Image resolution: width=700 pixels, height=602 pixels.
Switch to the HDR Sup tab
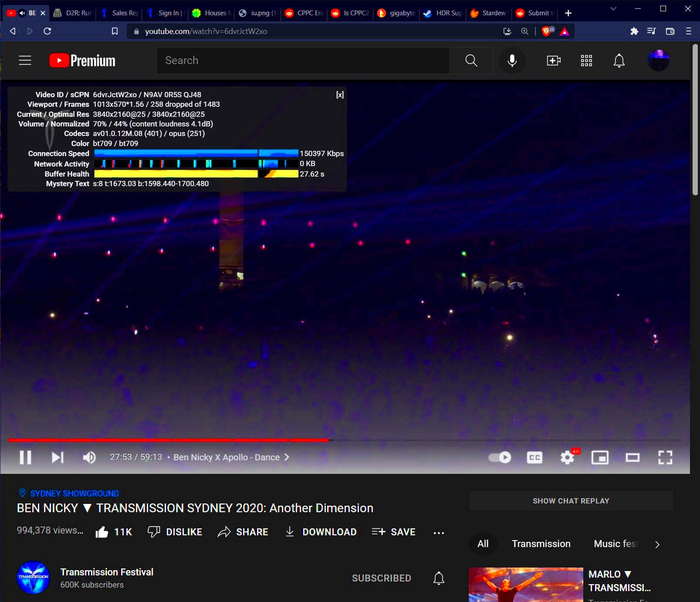click(x=443, y=13)
